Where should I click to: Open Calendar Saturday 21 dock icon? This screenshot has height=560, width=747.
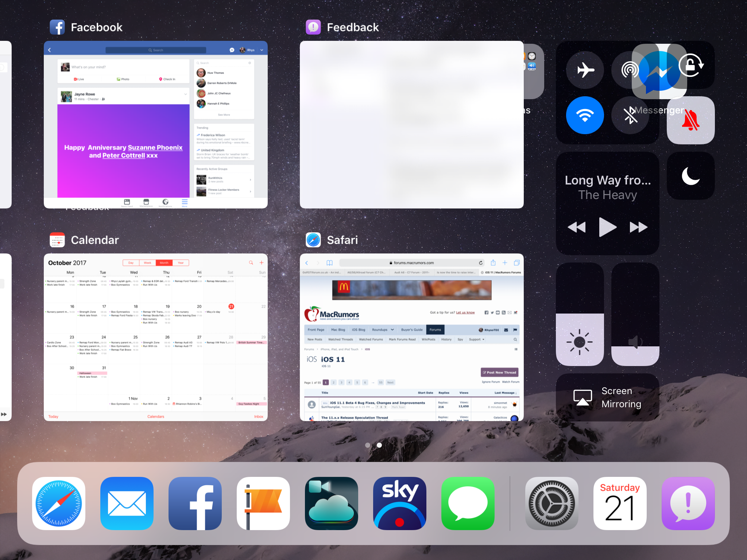[620, 503]
